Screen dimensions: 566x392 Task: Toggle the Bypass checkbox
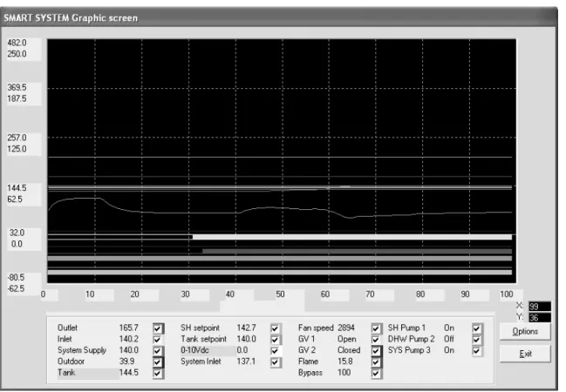click(376, 373)
